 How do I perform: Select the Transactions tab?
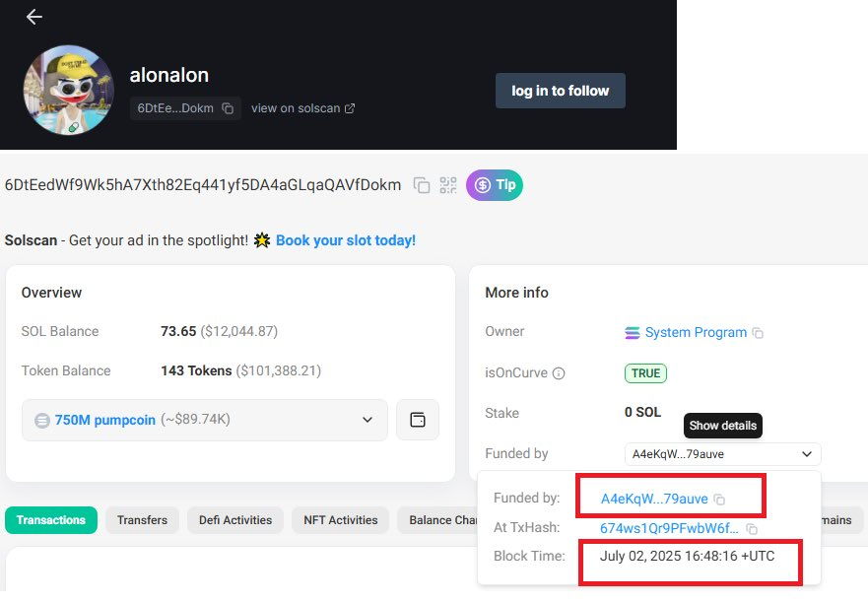click(51, 520)
